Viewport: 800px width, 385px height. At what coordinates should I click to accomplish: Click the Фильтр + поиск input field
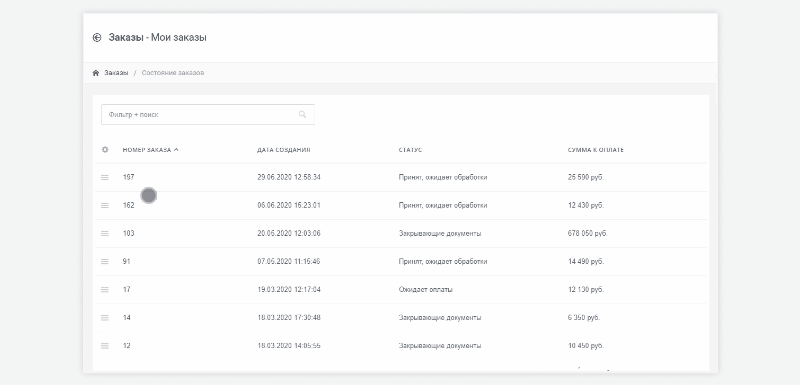(x=208, y=114)
